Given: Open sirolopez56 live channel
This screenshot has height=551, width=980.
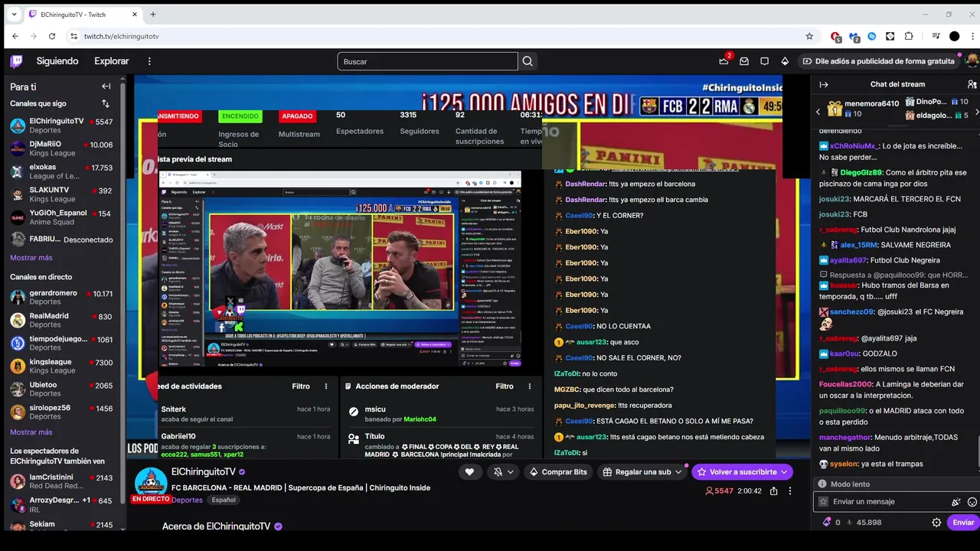Looking at the screenshot, I should tap(61, 412).
